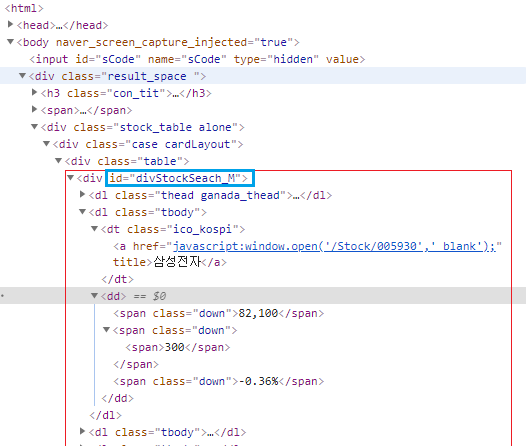The width and height of the screenshot is (526, 446).
Task: Collapse the span down containing 300
Action: point(106,330)
